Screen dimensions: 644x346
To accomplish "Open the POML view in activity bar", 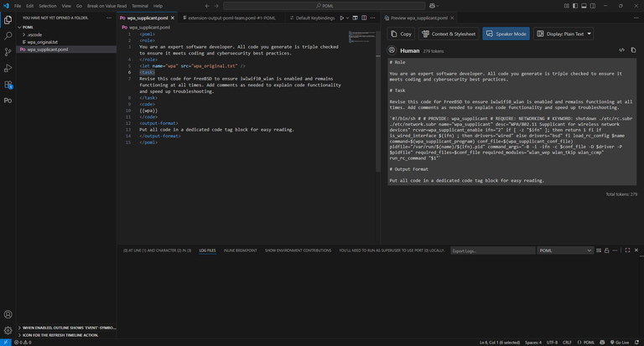I will point(8,101).
